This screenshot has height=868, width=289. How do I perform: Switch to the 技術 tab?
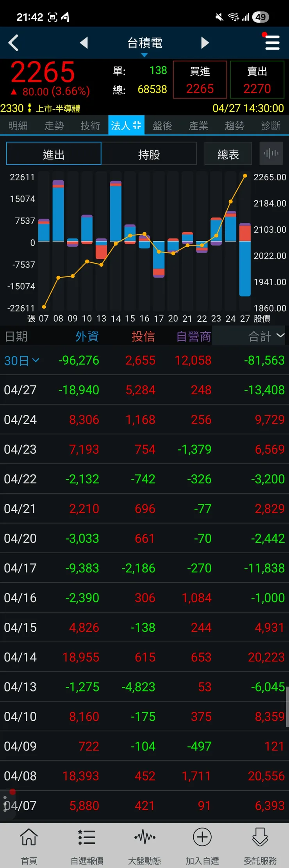point(90,125)
